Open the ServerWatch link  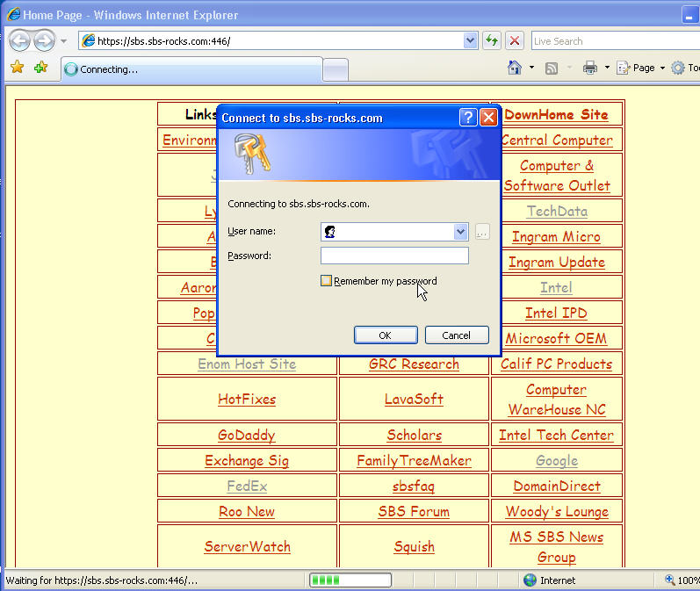pos(248,547)
